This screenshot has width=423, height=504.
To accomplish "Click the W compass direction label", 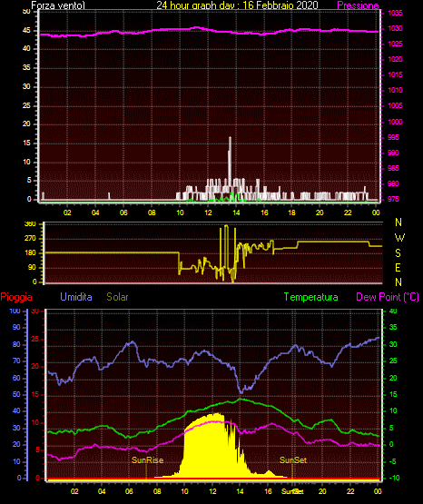I will click(x=399, y=238).
